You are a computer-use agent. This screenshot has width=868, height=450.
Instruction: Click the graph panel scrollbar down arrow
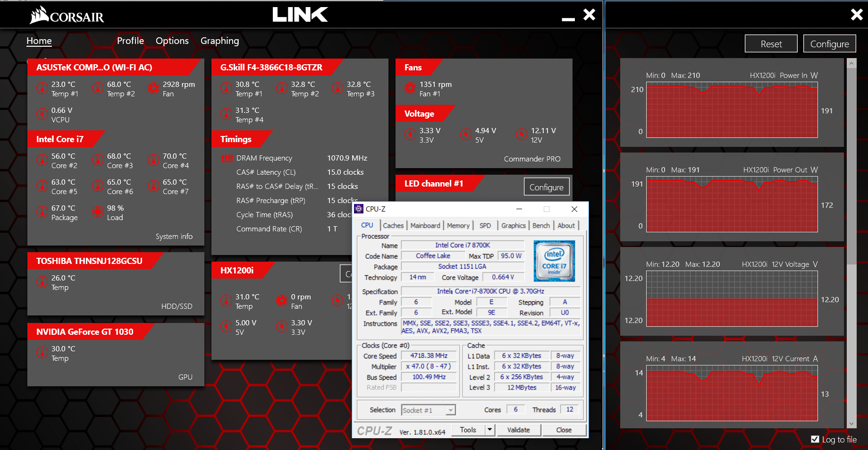[x=851, y=424]
